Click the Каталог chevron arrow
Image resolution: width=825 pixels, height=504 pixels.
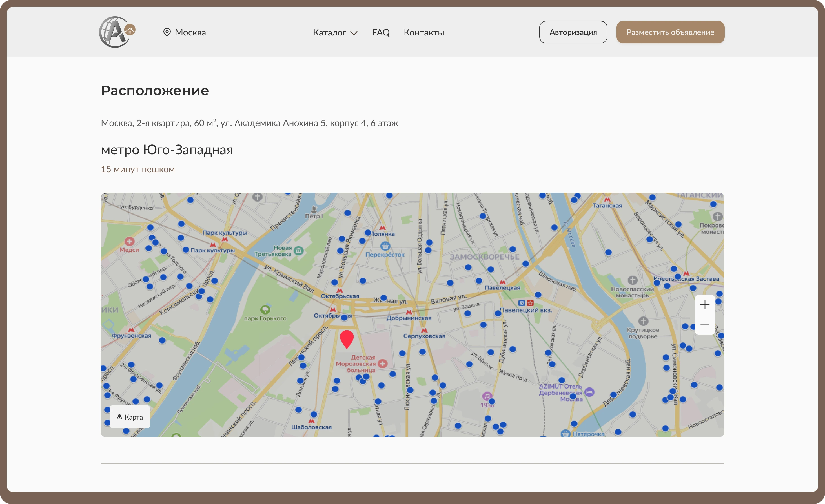[x=354, y=33]
